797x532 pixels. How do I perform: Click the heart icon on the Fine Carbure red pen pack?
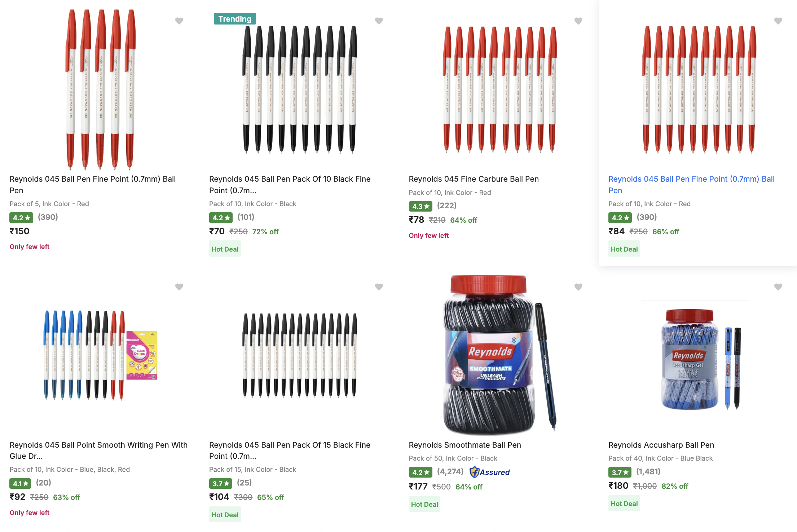pos(578,21)
